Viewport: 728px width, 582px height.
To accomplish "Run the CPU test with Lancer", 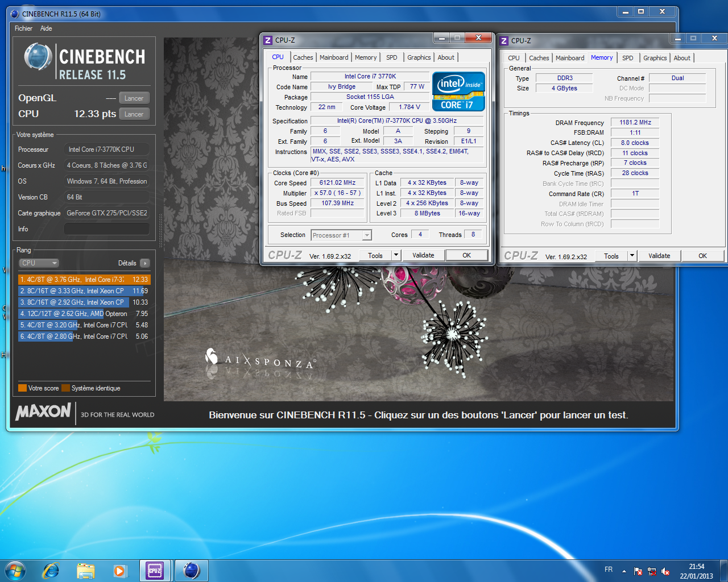I will [x=134, y=114].
